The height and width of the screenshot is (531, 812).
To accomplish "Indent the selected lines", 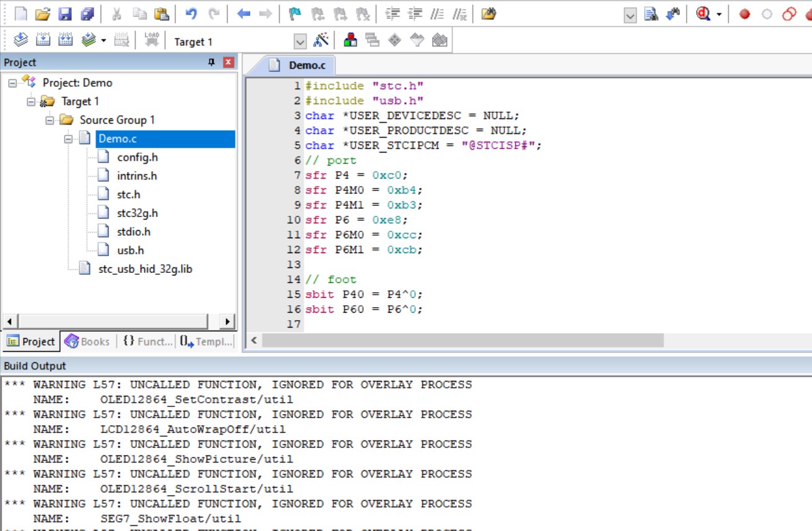I will pyautogui.click(x=392, y=14).
